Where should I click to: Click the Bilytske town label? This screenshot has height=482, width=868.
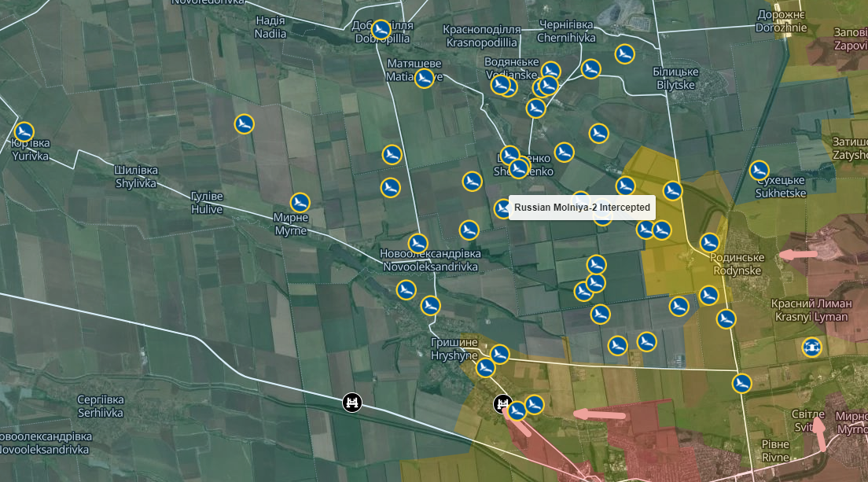coord(675,79)
